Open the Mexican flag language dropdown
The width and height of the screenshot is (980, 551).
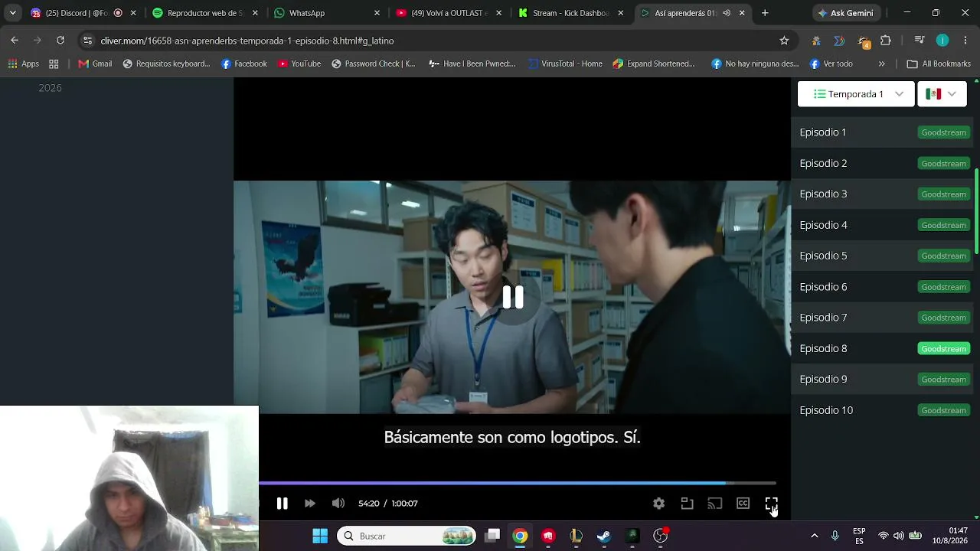[942, 94]
